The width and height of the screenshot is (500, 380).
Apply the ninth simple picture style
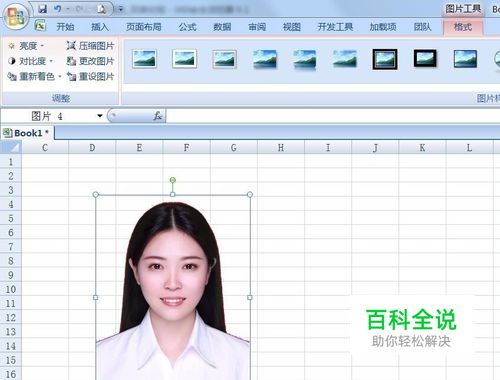click(x=465, y=59)
